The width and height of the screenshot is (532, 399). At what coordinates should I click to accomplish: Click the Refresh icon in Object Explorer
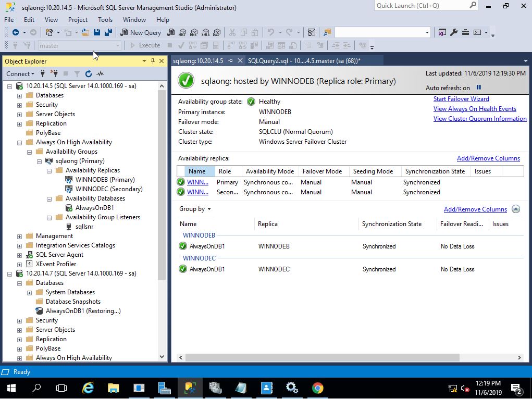[x=89, y=73]
